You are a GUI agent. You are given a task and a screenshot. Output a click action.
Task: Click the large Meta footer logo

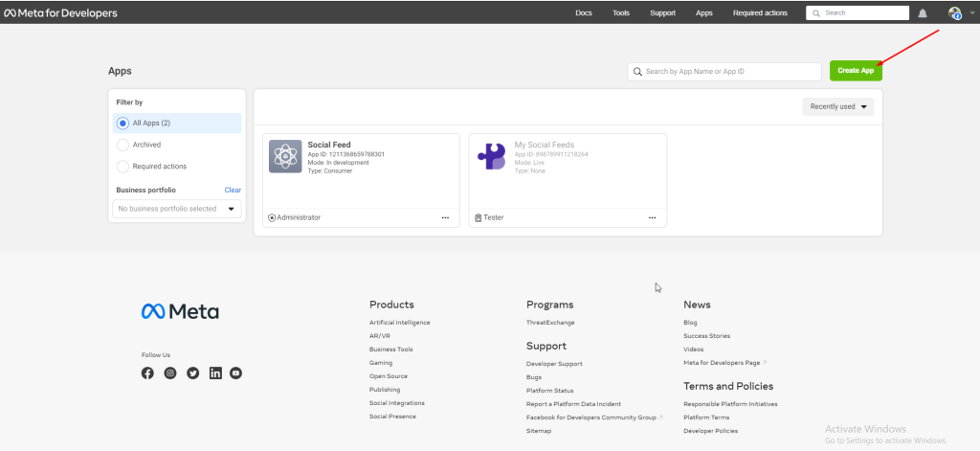(180, 311)
